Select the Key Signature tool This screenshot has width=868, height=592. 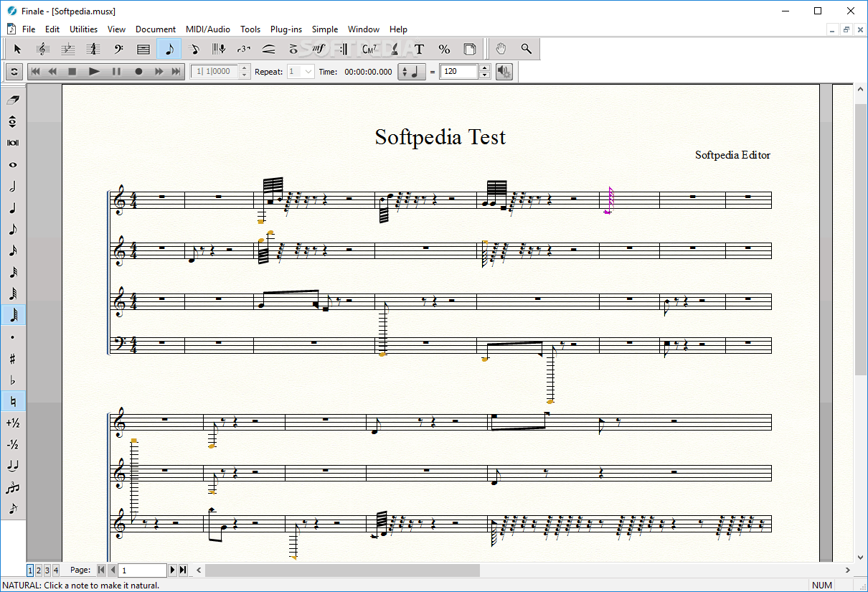tap(67, 49)
